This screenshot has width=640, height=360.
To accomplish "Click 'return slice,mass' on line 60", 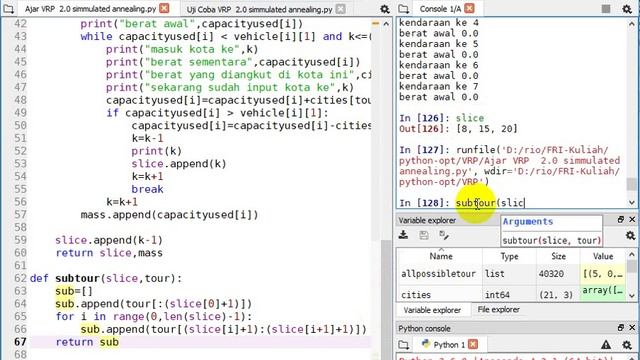I will [x=109, y=253].
